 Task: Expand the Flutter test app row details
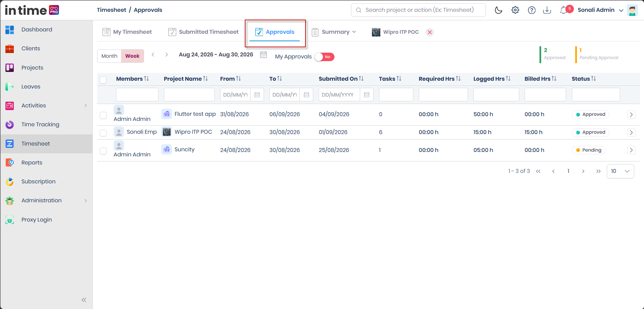pos(631,115)
